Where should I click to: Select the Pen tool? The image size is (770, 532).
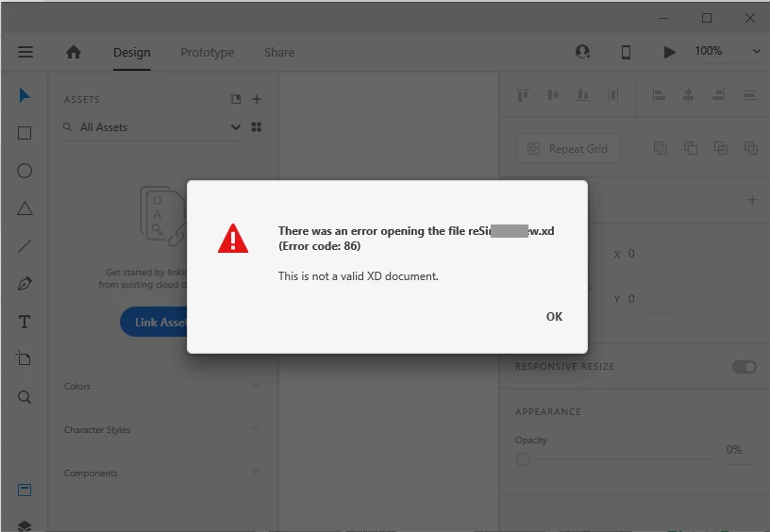[25, 284]
